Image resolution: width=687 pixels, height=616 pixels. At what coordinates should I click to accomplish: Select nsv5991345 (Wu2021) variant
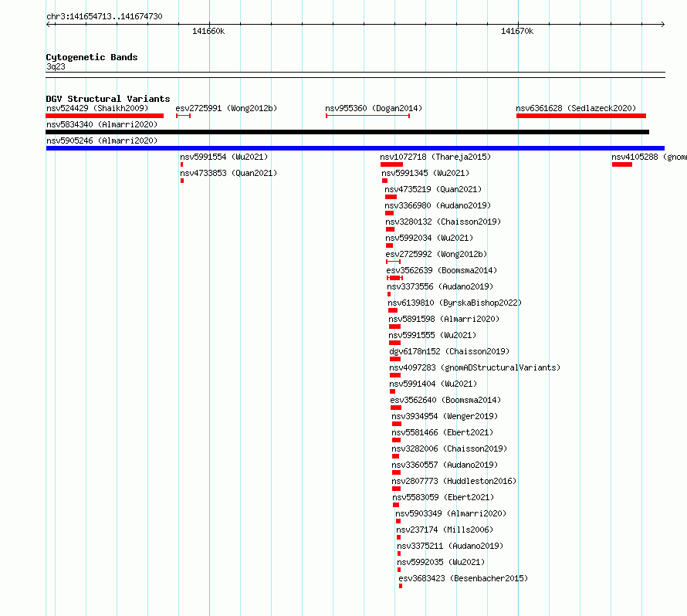point(425,173)
